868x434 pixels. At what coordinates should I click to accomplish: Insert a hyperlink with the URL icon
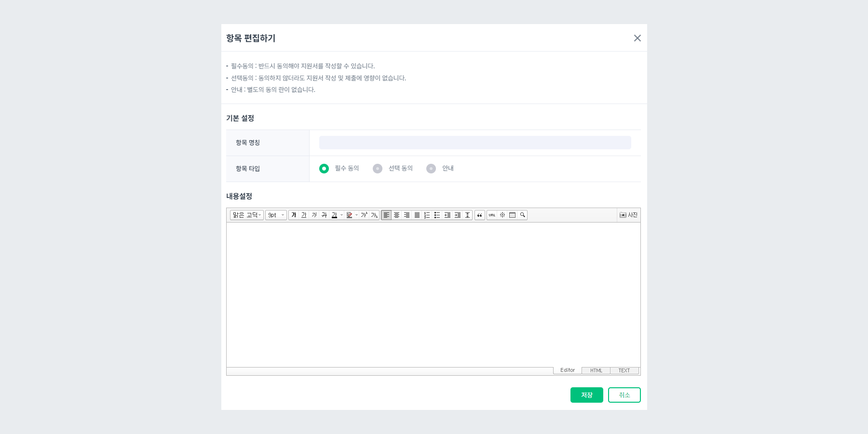coord(492,215)
